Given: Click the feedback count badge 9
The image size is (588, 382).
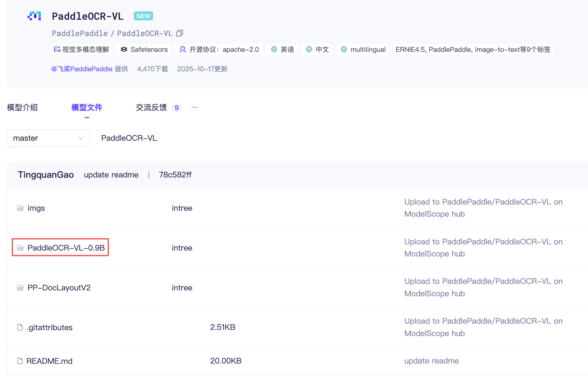Looking at the screenshot, I should point(177,108).
